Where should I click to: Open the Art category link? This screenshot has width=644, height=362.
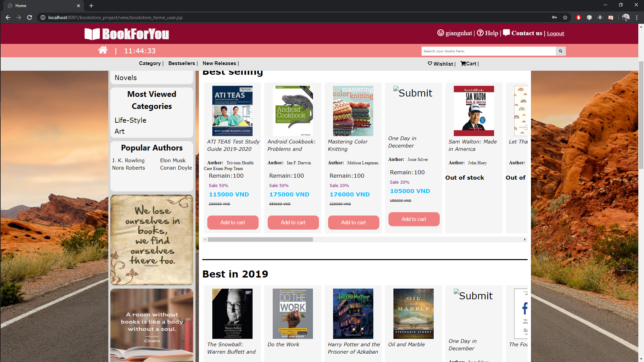tap(119, 131)
